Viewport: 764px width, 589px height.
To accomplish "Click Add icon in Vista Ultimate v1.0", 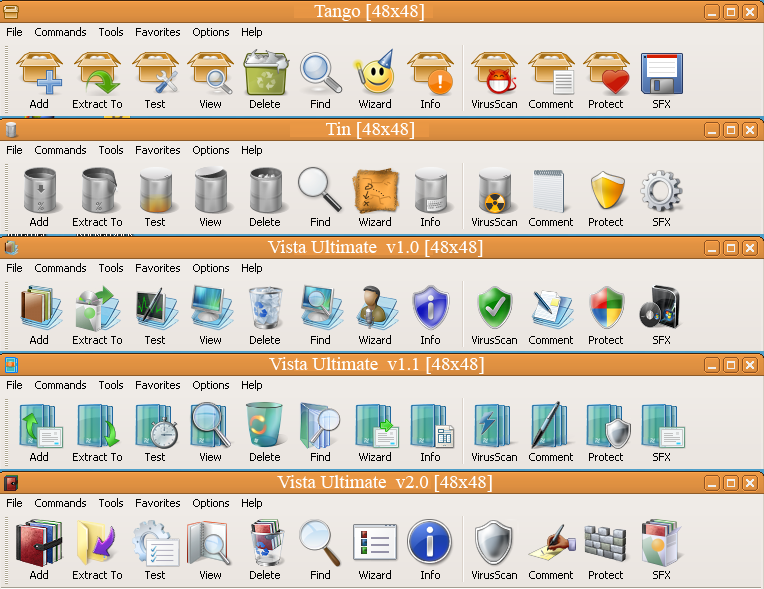I will pyautogui.click(x=41, y=308).
